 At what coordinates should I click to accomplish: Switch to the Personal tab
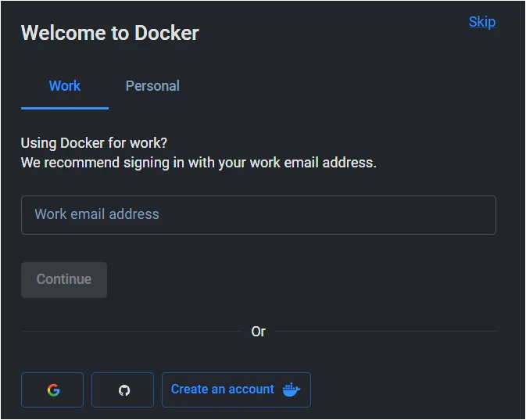point(152,86)
